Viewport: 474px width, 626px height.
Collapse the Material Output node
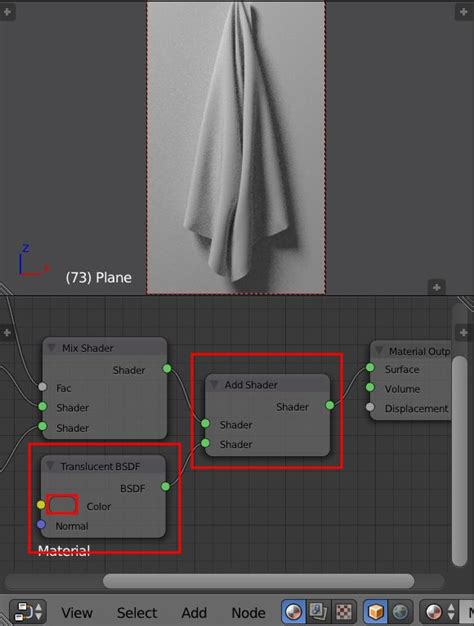(379, 351)
